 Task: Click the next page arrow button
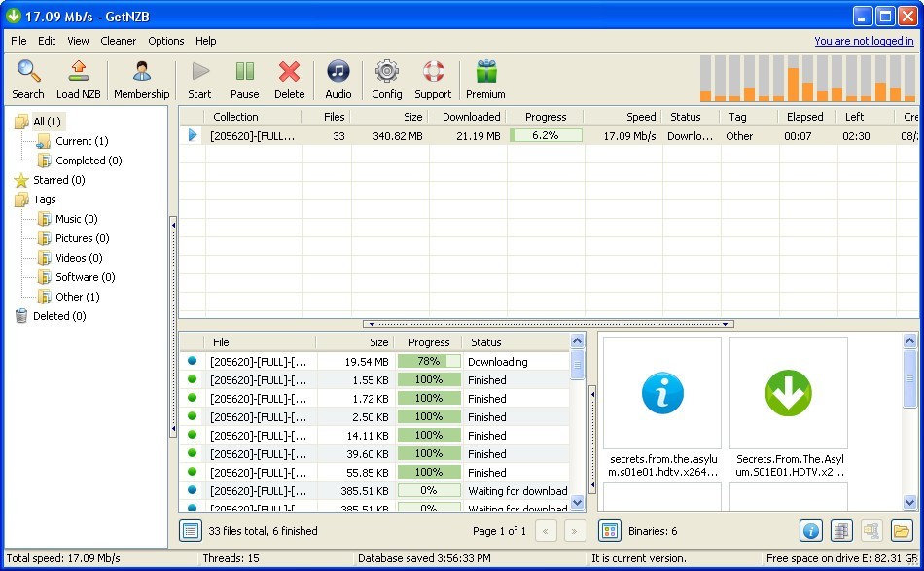[x=573, y=531]
